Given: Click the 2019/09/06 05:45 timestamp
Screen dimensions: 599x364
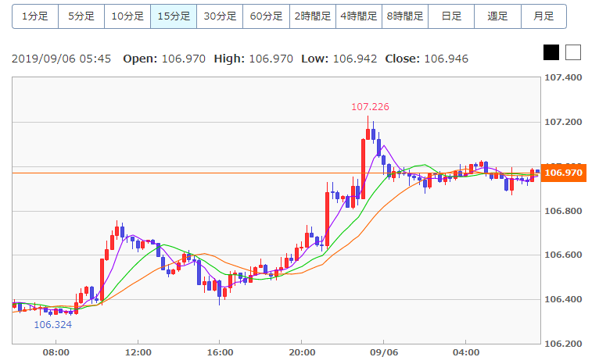Looking at the screenshot, I should (62, 59).
